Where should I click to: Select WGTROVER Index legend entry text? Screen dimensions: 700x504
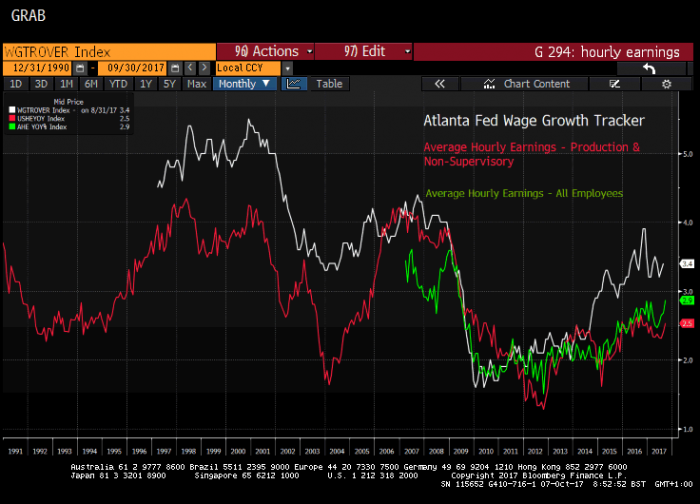tap(44, 110)
